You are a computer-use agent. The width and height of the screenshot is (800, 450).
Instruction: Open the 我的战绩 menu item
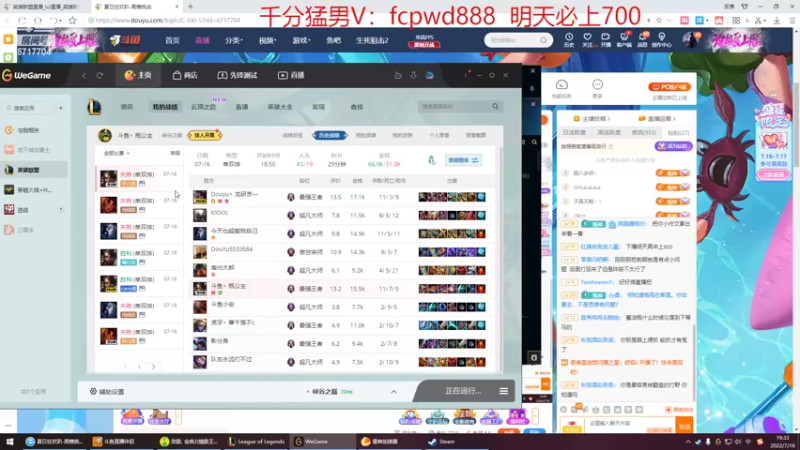tap(165, 107)
